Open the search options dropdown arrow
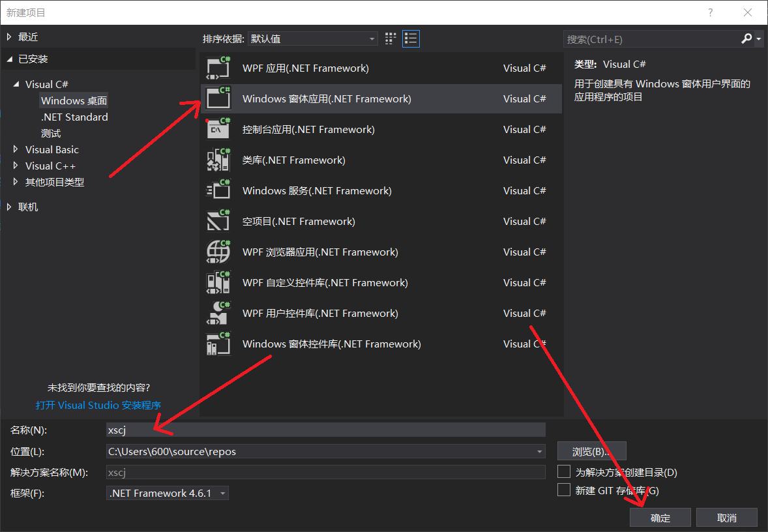The image size is (768, 532). point(759,38)
